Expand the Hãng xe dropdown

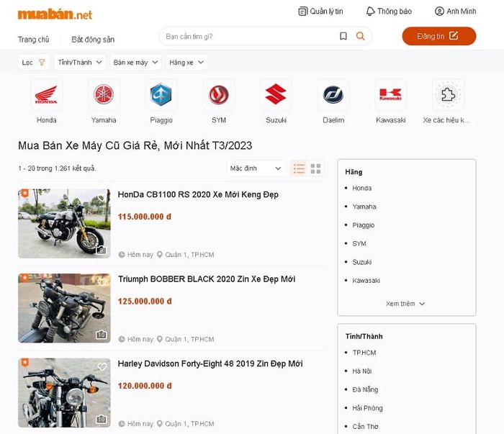186,63
